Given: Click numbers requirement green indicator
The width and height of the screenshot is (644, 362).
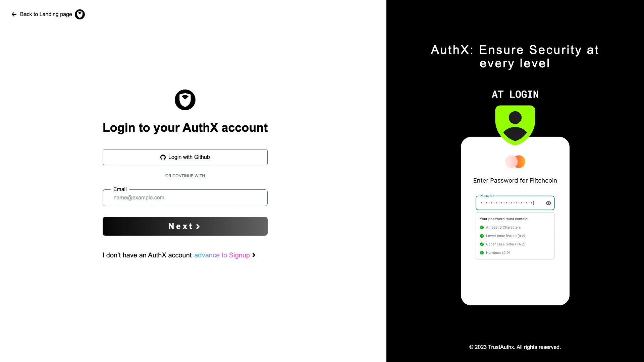Looking at the screenshot, I should point(482,252).
